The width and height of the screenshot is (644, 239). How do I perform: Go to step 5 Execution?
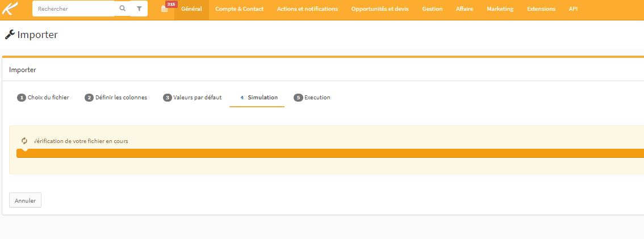312,98
